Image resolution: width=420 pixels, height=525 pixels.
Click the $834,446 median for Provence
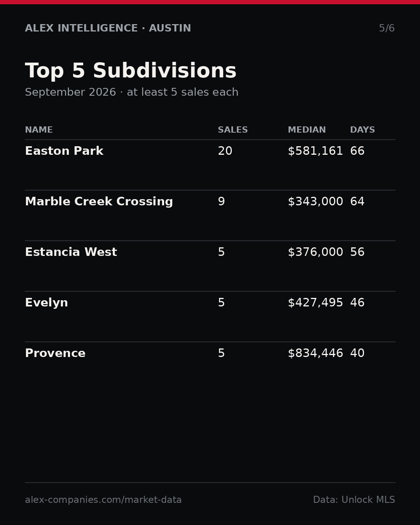click(315, 353)
